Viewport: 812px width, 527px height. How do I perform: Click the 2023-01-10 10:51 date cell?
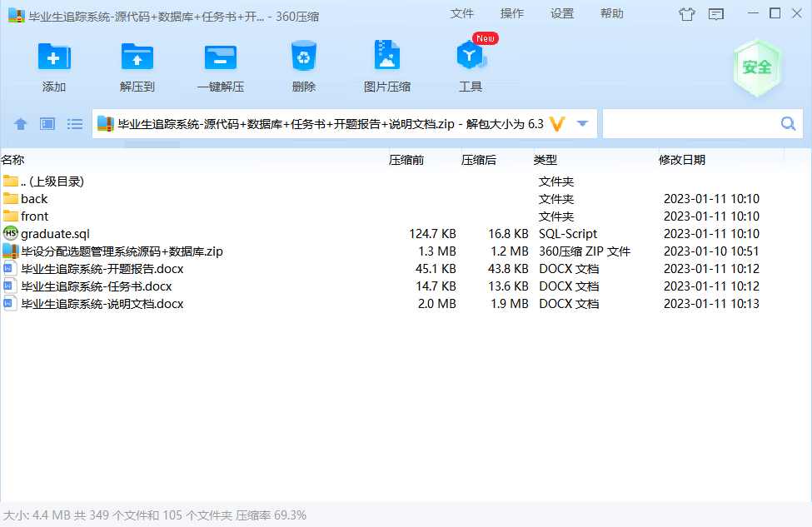click(x=711, y=251)
